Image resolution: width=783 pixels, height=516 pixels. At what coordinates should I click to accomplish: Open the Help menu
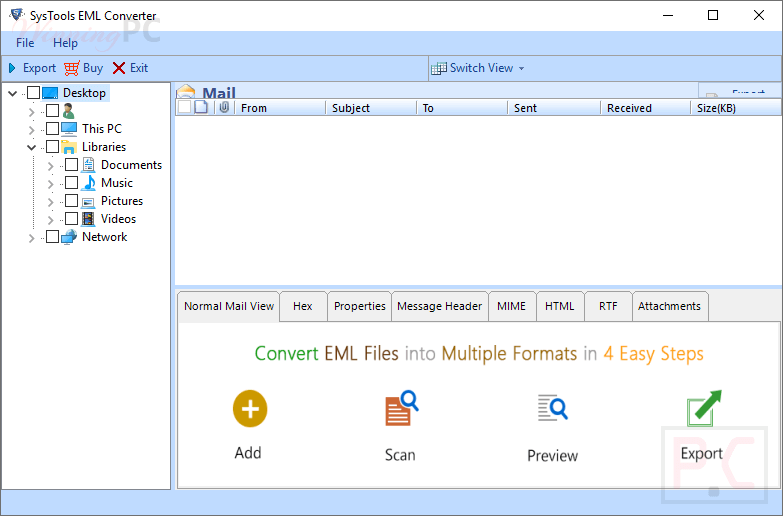(x=65, y=43)
